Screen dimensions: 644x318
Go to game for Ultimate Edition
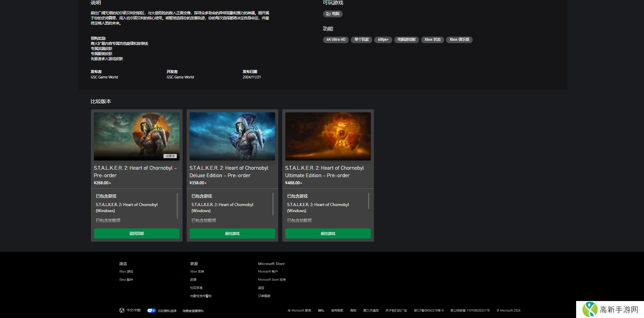(x=328, y=233)
